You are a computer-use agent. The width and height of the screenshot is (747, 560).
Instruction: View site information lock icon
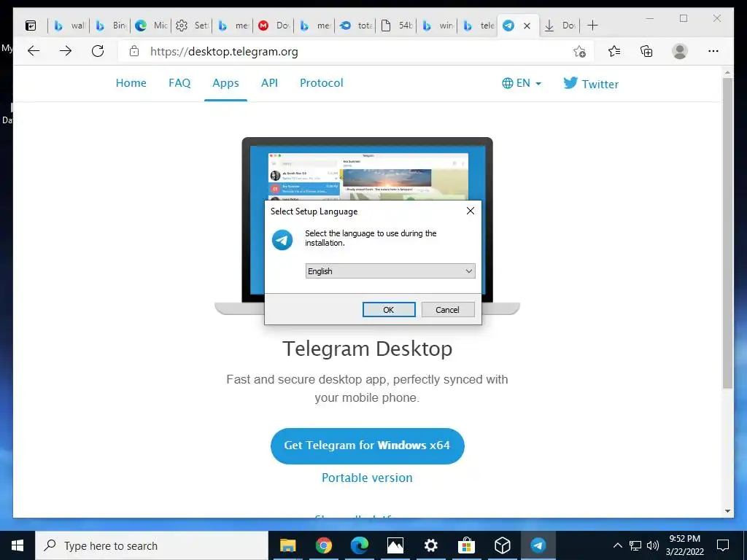(x=134, y=51)
